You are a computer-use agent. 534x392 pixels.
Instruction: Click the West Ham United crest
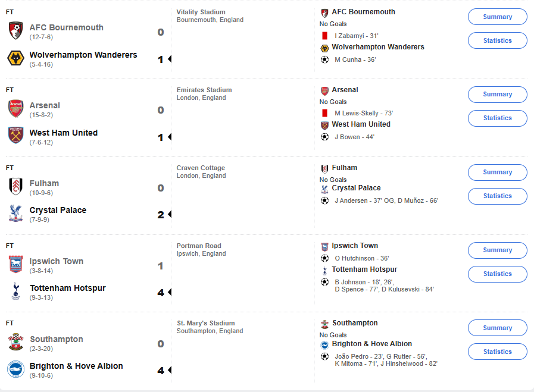click(x=15, y=136)
